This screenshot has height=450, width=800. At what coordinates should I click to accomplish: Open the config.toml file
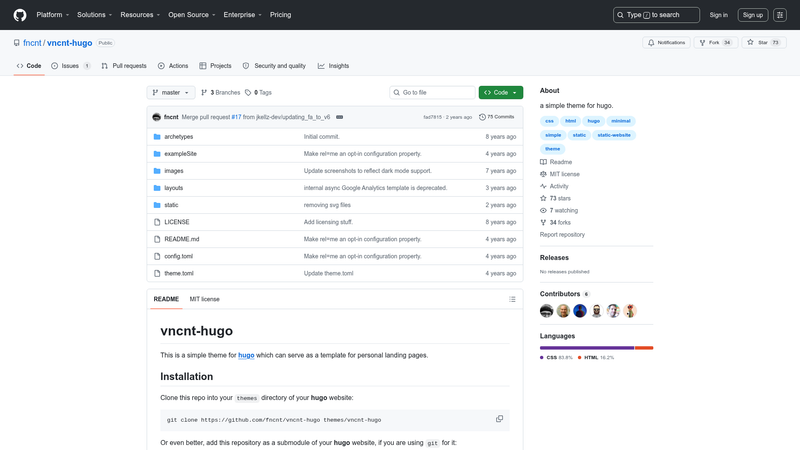pos(179,256)
